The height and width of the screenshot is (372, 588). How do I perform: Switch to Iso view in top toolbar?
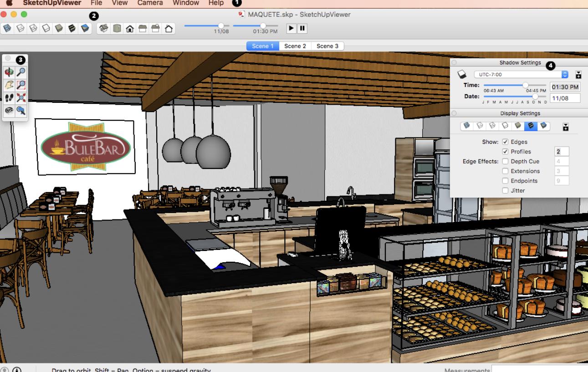pos(104,29)
